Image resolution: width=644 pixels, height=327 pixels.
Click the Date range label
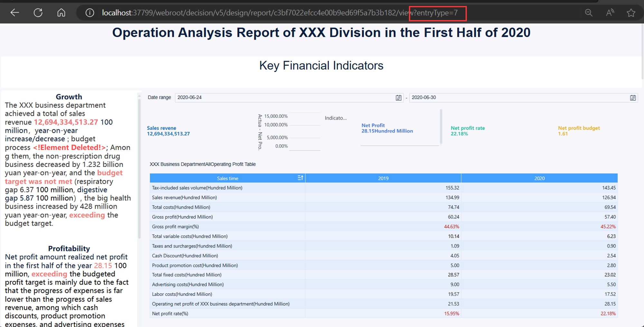(159, 97)
